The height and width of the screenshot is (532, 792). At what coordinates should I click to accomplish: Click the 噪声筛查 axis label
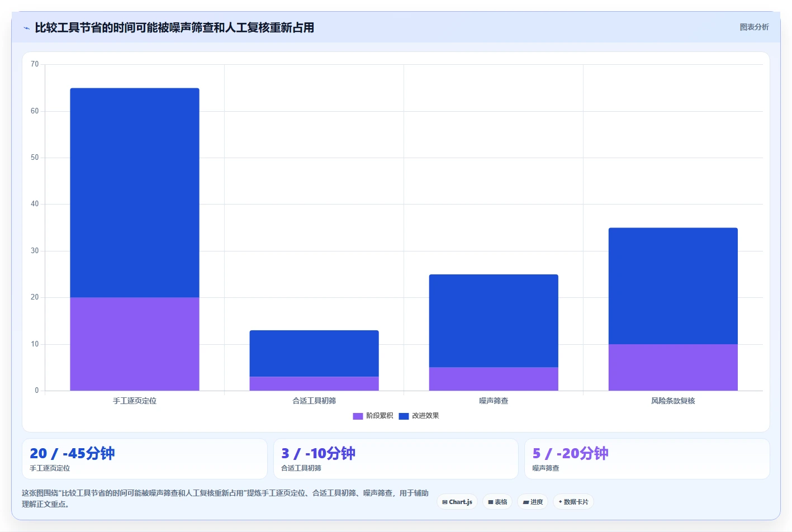[x=494, y=401]
